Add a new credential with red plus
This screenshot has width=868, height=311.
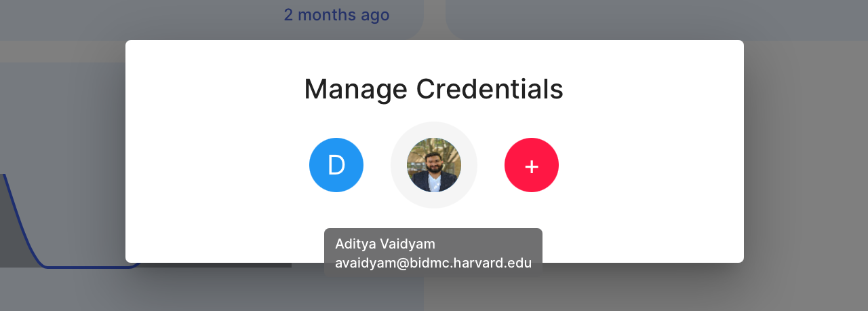coord(532,165)
